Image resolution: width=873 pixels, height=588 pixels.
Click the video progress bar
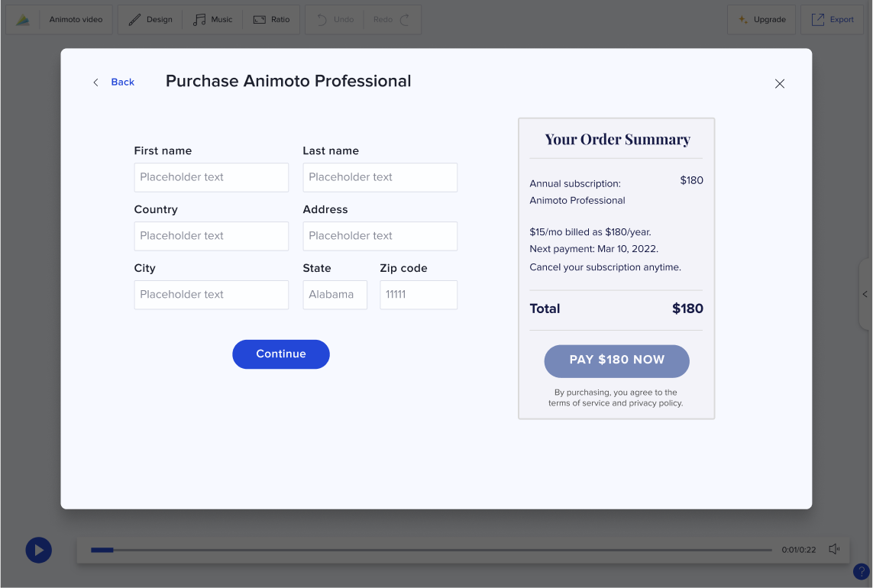(431, 550)
